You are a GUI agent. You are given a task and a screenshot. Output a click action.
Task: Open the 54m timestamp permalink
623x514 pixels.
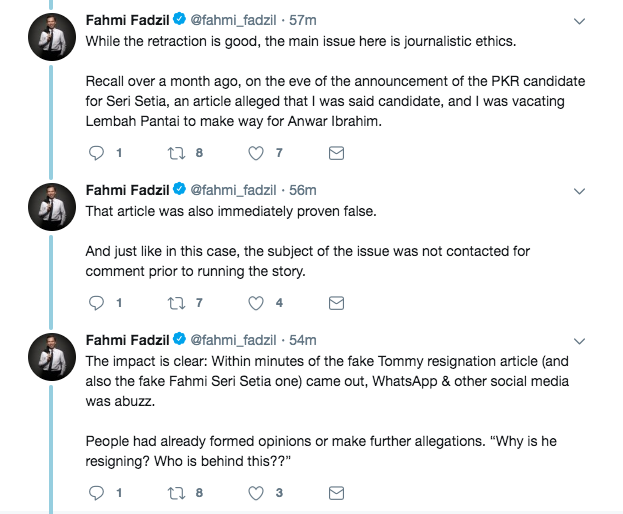303,339
